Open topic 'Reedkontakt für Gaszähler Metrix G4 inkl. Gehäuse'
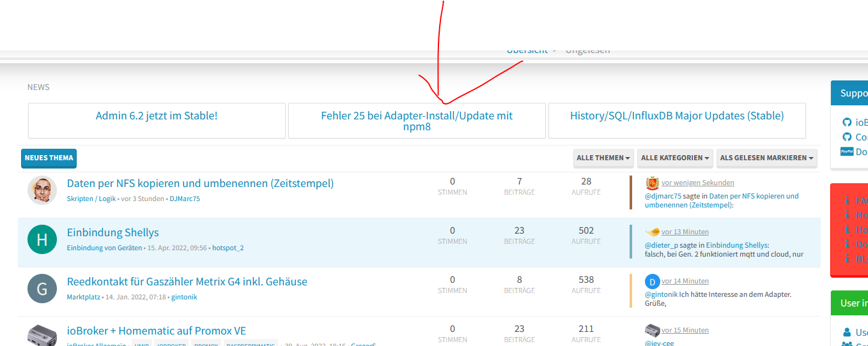This screenshot has height=346, width=868. (187, 282)
